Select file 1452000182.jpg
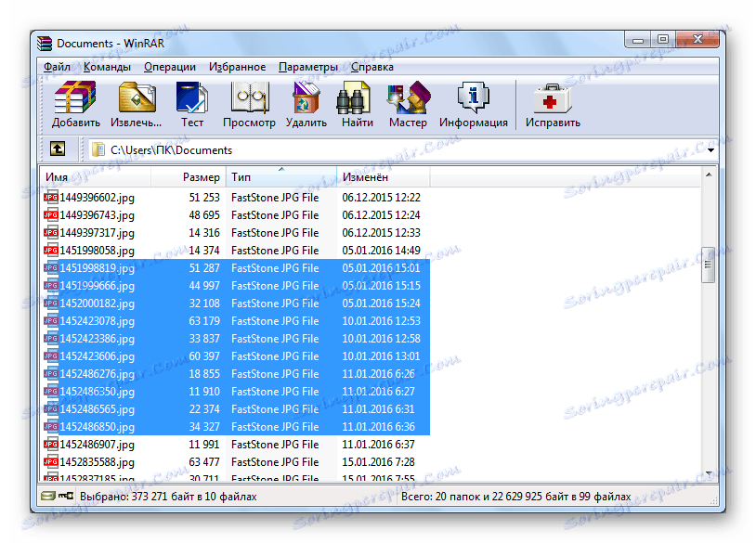 click(x=97, y=303)
